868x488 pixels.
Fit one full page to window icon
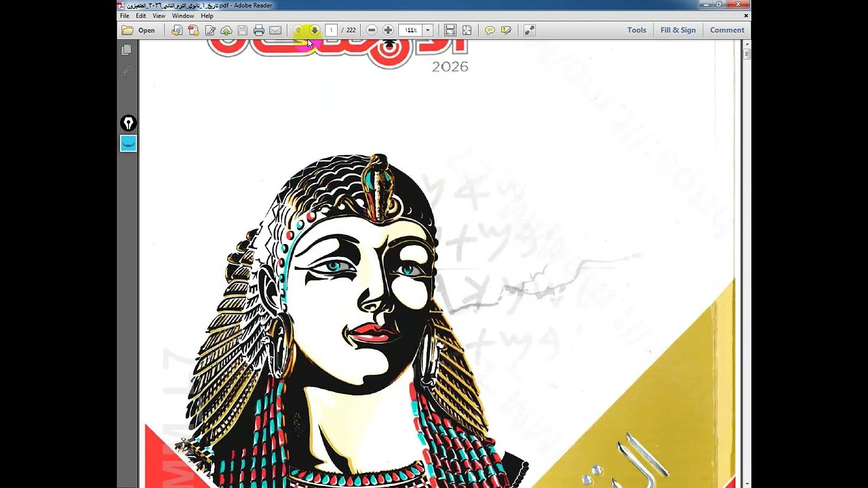tap(467, 30)
